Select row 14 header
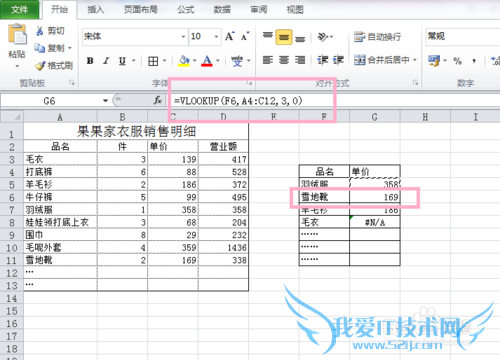This screenshot has height=360, width=500. coord(12,298)
